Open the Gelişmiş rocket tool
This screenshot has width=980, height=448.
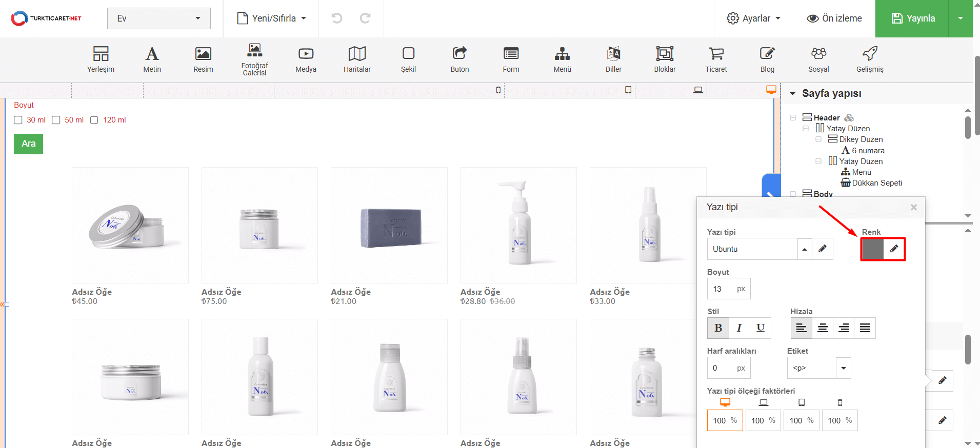tap(870, 59)
